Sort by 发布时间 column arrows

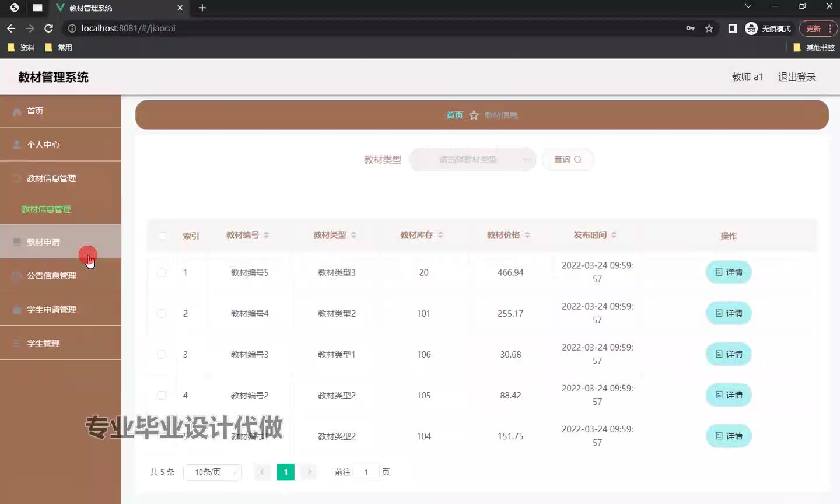pyautogui.click(x=614, y=235)
